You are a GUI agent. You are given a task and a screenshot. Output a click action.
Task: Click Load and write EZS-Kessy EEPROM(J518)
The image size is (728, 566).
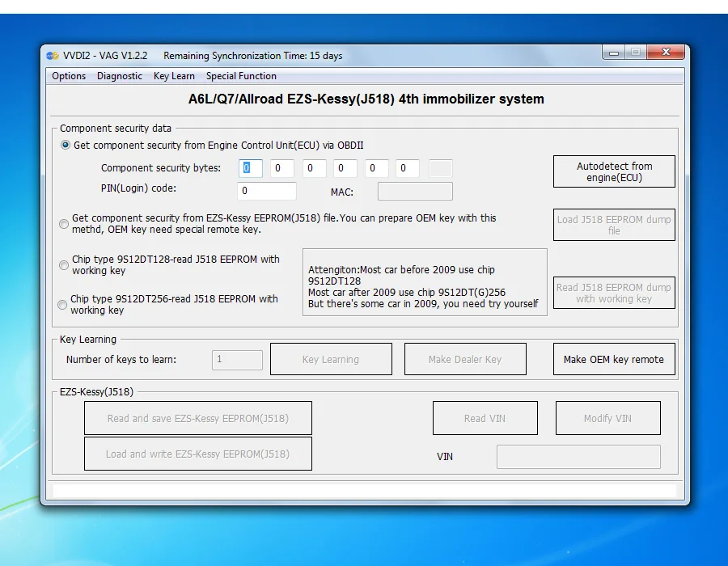click(198, 454)
